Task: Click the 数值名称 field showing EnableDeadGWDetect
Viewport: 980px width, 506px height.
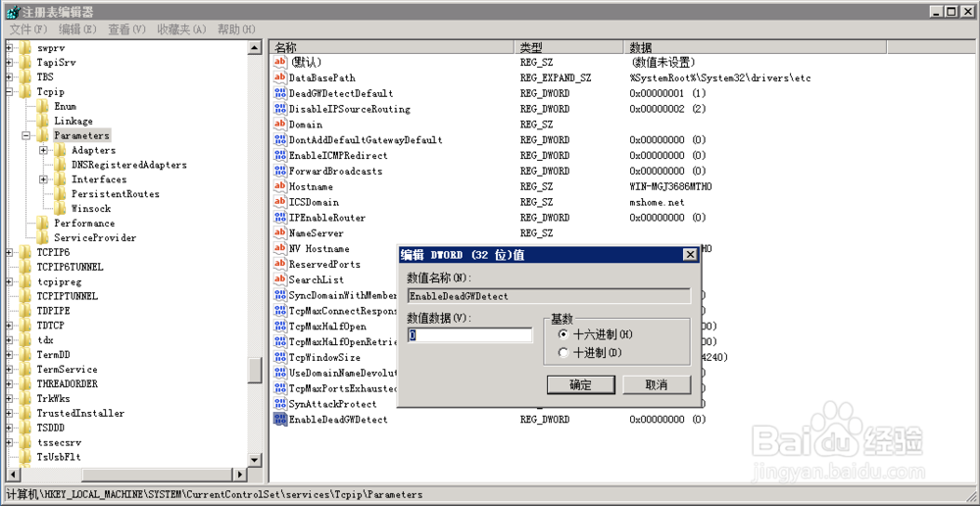Action: (549, 296)
